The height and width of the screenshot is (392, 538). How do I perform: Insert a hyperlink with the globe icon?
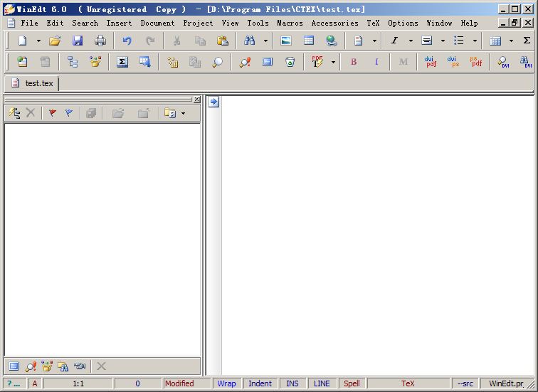[x=331, y=41]
